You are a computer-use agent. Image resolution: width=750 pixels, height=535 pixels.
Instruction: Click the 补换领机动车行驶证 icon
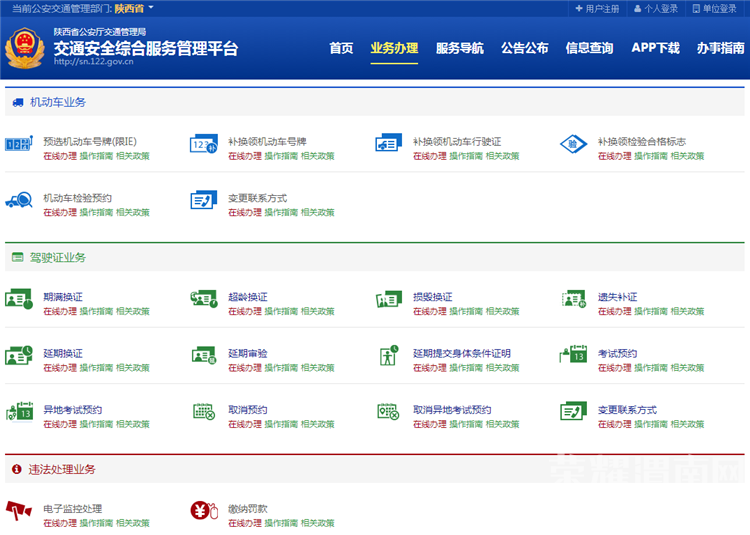(389, 146)
